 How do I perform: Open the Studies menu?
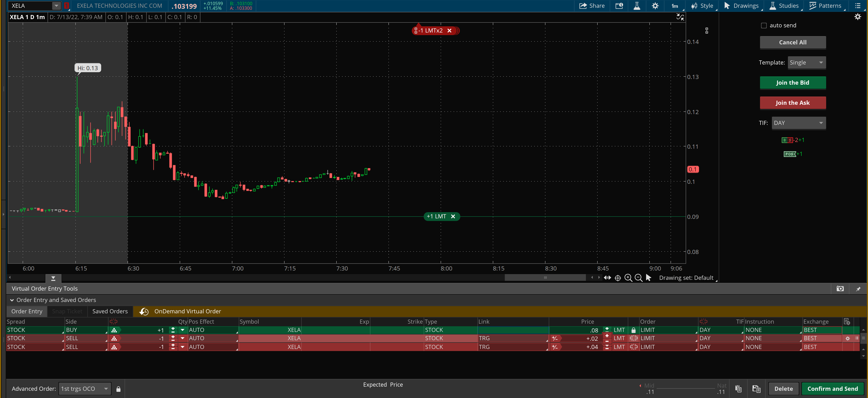(784, 6)
